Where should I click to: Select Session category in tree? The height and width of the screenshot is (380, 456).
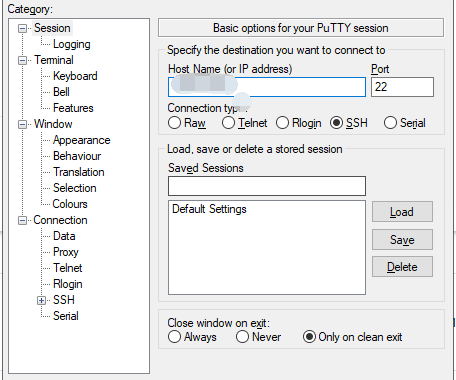(52, 28)
